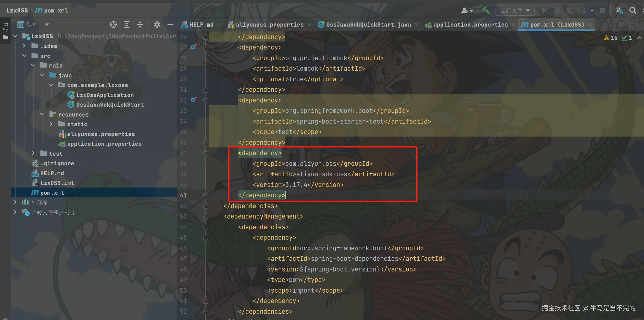Click the collapse all icon in project toolbar

pyautogui.click(x=140, y=25)
